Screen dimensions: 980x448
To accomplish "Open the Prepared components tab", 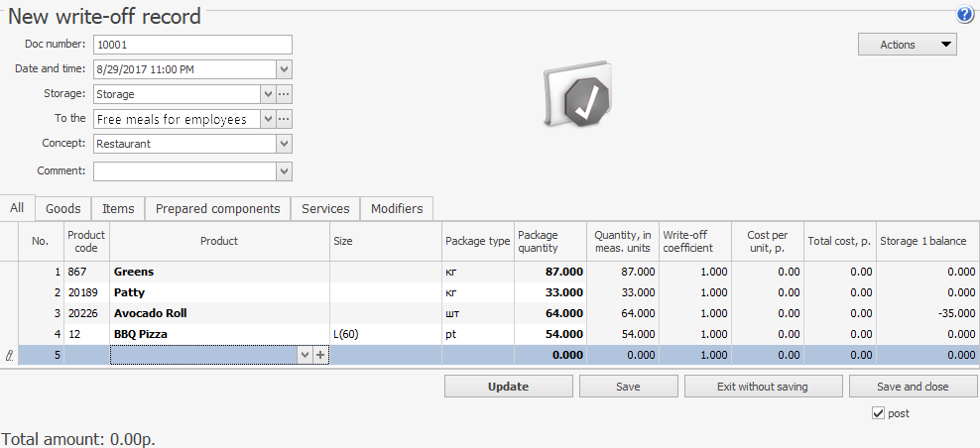I will tap(218, 208).
